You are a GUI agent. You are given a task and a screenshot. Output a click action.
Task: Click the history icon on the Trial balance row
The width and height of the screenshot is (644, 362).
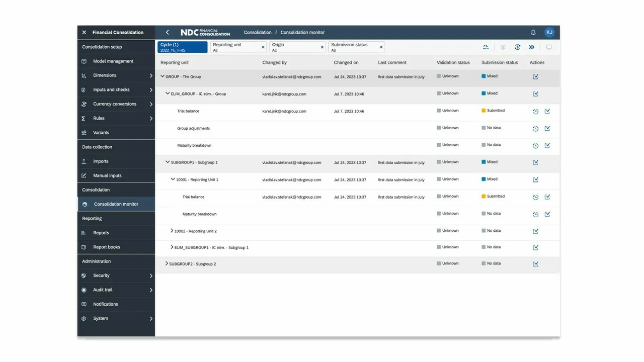(x=535, y=111)
